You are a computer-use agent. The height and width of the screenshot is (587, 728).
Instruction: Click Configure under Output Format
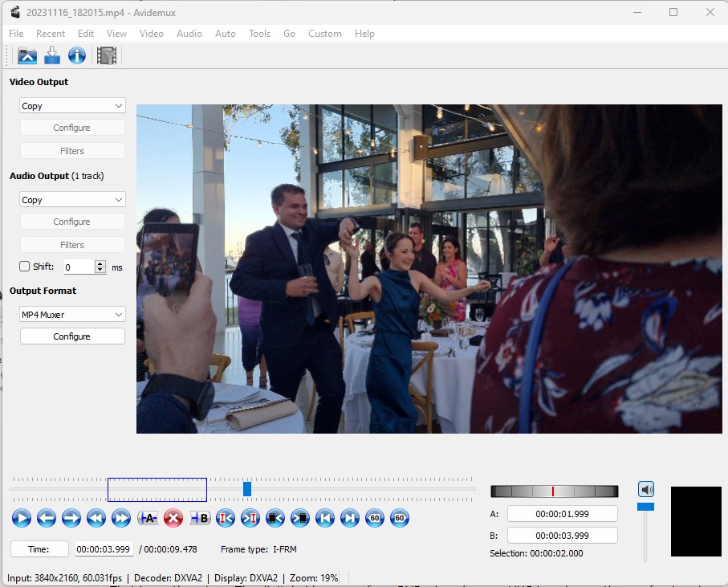coord(72,336)
